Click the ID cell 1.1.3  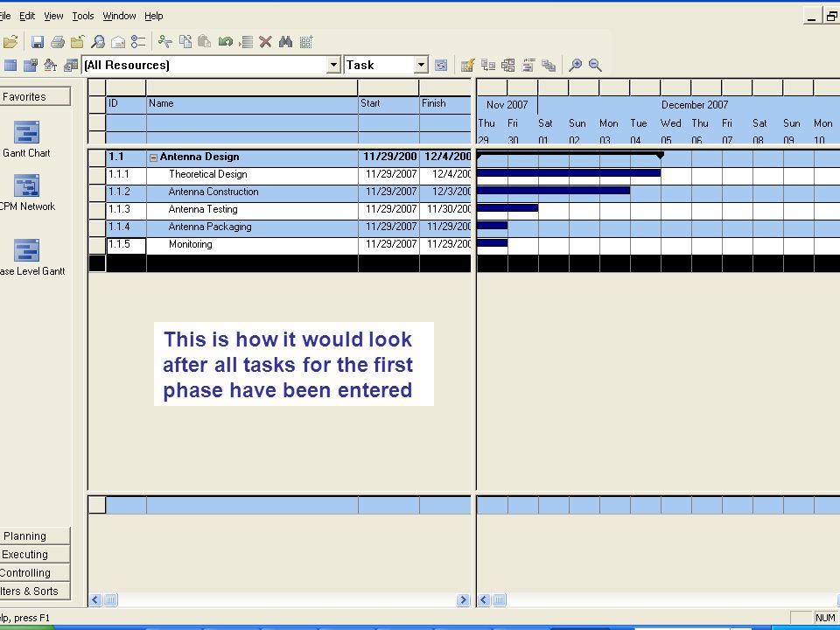tap(126, 210)
